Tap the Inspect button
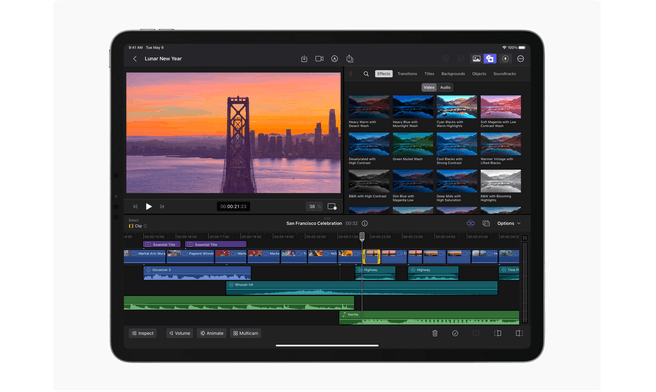Image resolution: width=656 pixels, height=392 pixels. [x=143, y=333]
